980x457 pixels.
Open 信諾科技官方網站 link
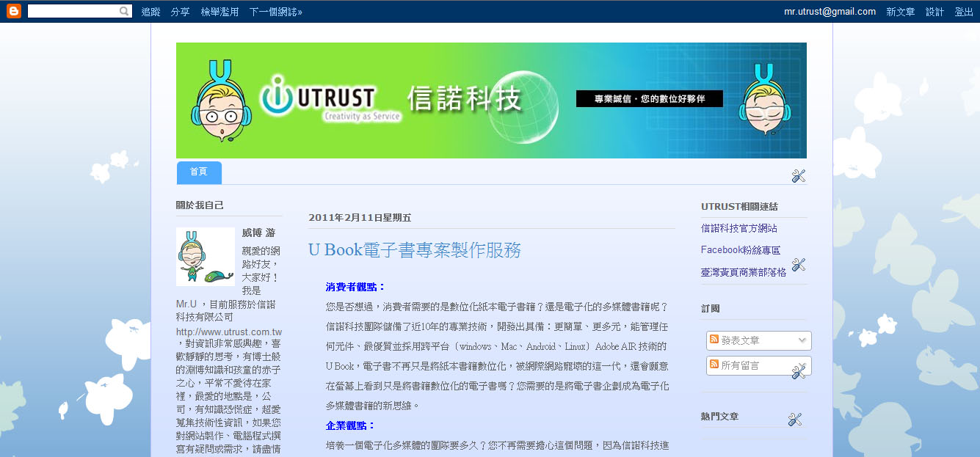point(739,229)
